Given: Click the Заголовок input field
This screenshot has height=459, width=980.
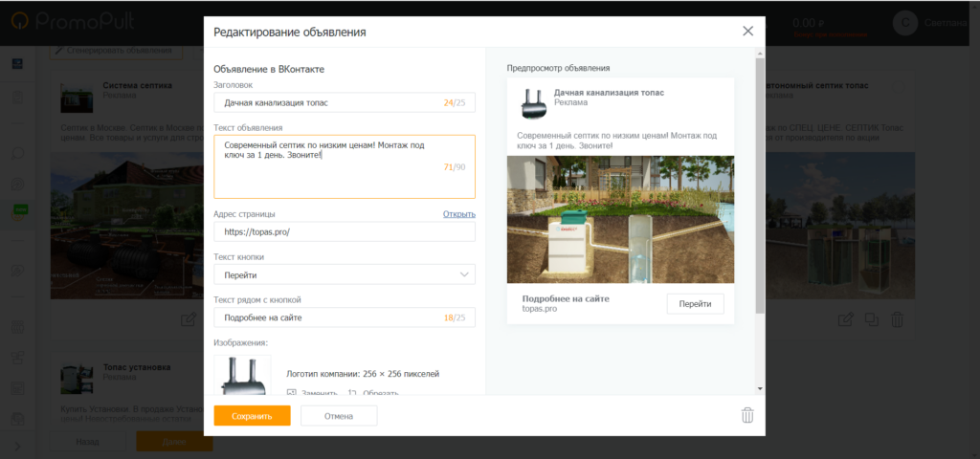Looking at the screenshot, I should click(345, 103).
